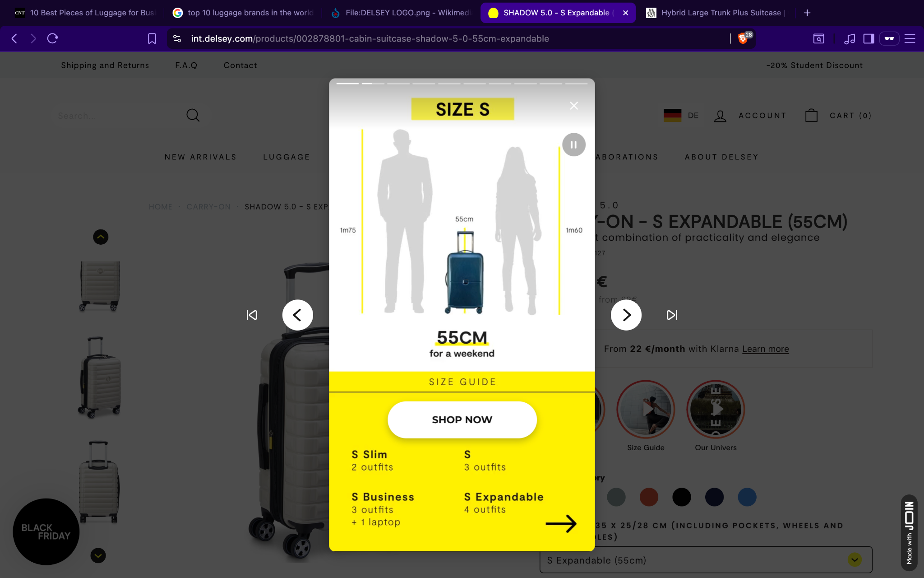
Task: Expand thumbnail list downward chevron
Action: [x=98, y=555]
